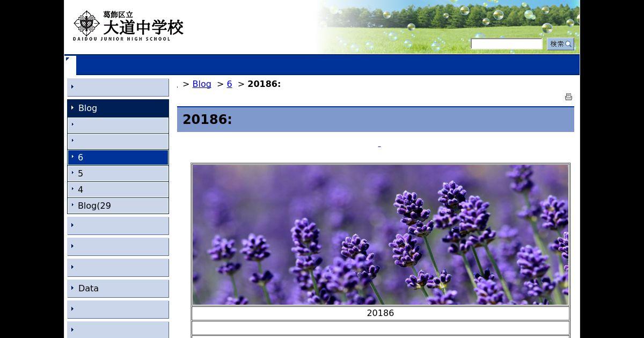Image resolution: width=644 pixels, height=338 pixels.
Task: Click the lavender field photo
Action: (380, 234)
